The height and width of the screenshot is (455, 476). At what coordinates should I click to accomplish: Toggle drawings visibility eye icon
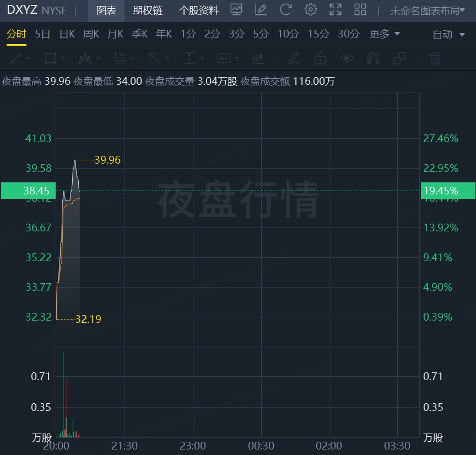(347, 58)
